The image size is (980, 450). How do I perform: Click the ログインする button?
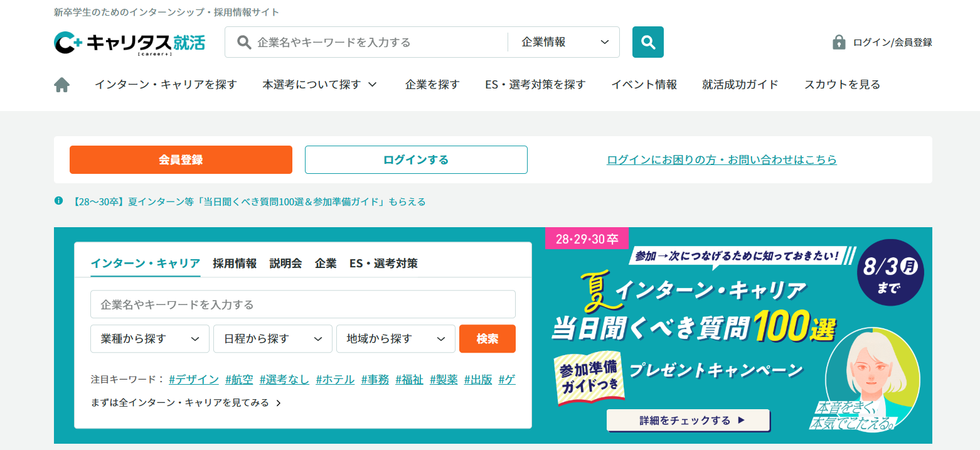[416, 159]
